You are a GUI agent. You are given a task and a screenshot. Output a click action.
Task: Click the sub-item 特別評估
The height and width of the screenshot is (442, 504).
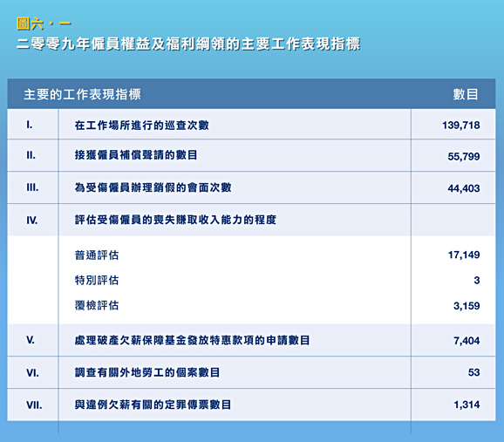pos(97,281)
